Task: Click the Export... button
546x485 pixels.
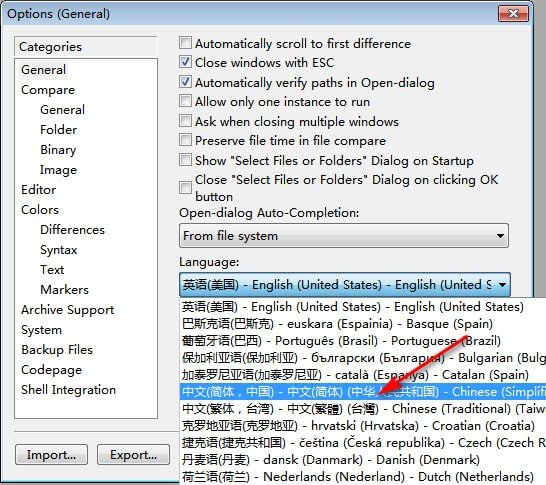Action: tap(133, 454)
